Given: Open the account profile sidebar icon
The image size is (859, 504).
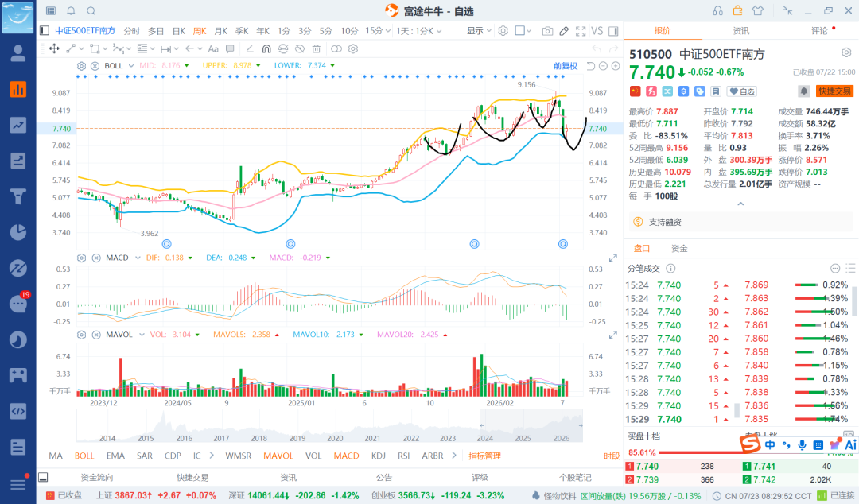Looking at the screenshot, I should (18, 53).
